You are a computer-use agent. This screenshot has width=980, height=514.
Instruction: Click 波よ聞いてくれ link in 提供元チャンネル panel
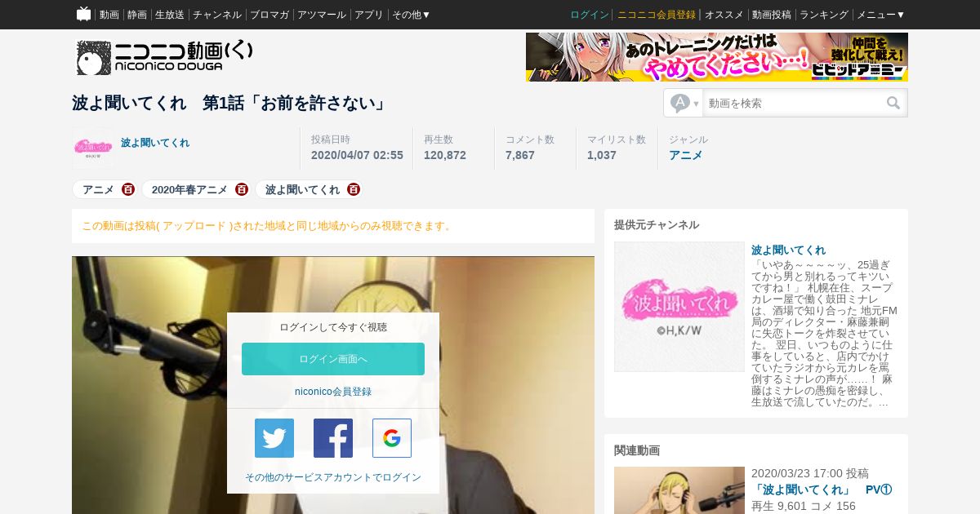[789, 250]
